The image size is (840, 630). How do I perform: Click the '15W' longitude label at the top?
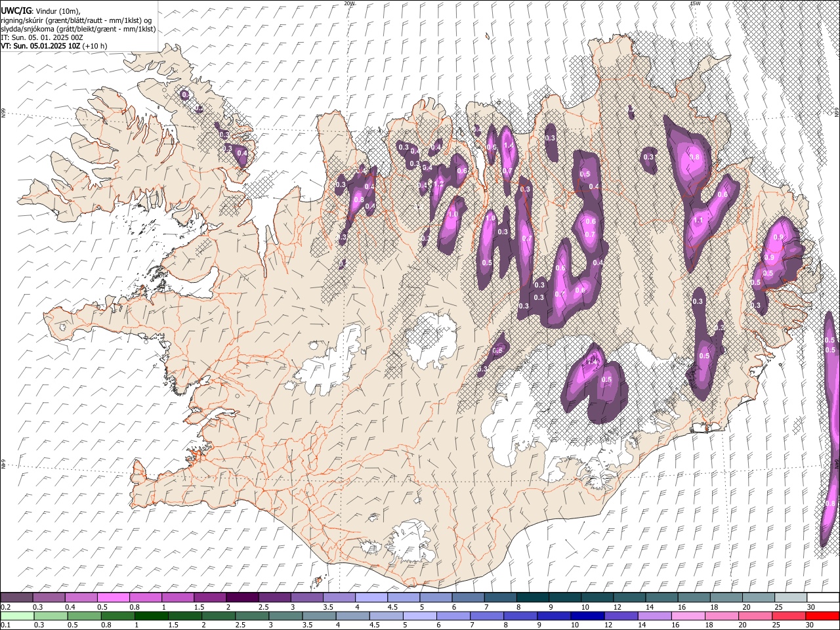(x=694, y=3)
